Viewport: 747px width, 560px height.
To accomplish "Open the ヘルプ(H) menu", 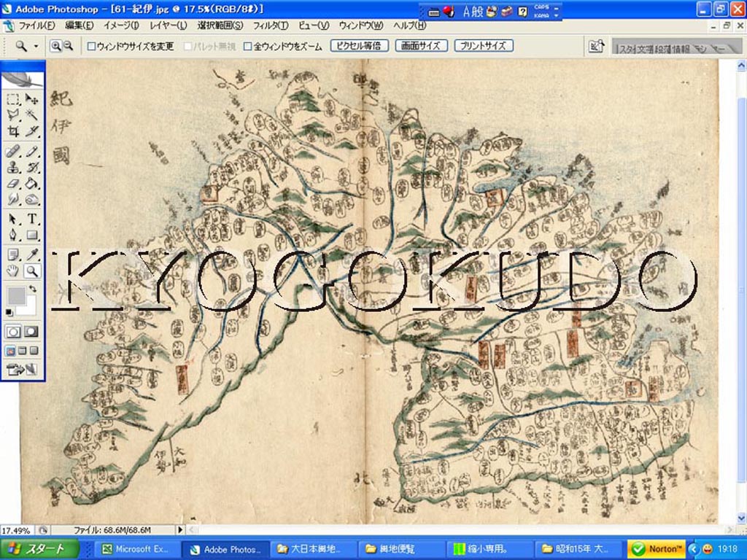I will 409,26.
